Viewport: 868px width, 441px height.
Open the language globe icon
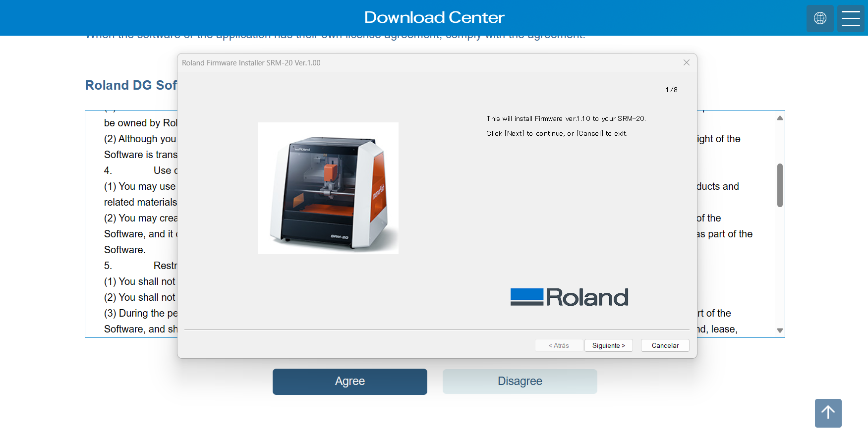[820, 18]
